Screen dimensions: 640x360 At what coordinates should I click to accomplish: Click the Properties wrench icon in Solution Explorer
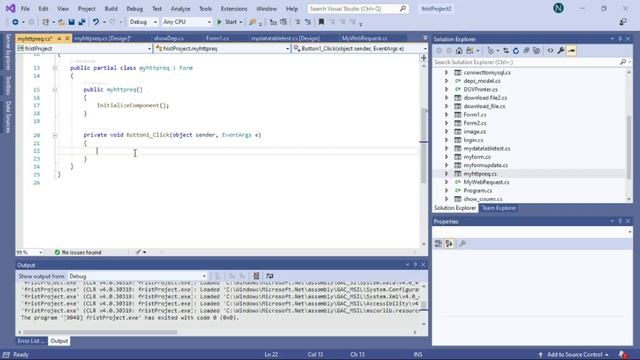point(561,51)
